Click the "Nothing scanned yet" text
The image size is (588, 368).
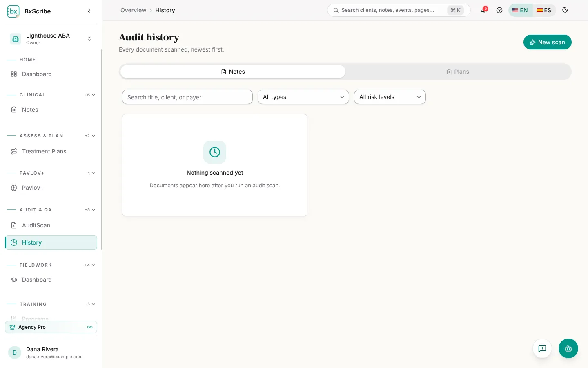[x=215, y=173]
